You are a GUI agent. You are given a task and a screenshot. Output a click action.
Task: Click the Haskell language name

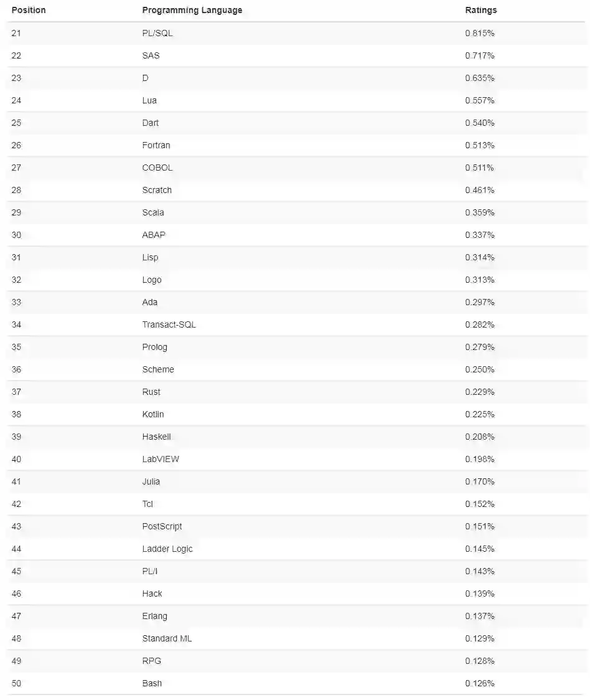[x=156, y=437]
